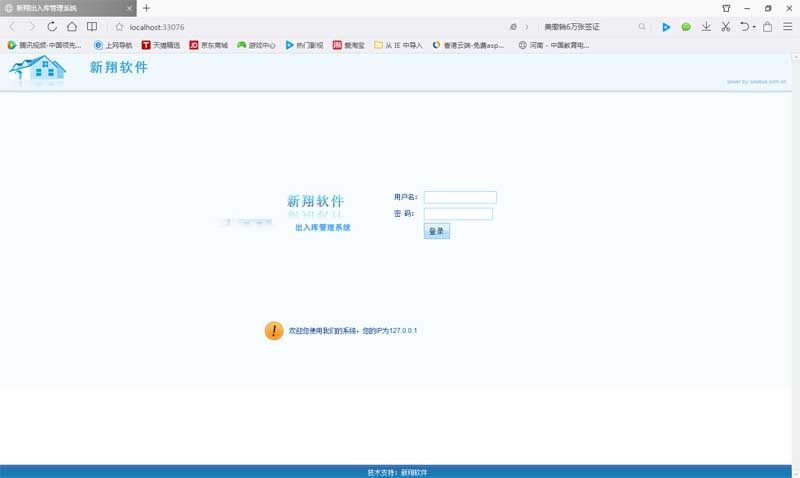Minimize the browser window
The image size is (800, 478).
click(x=747, y=8)
